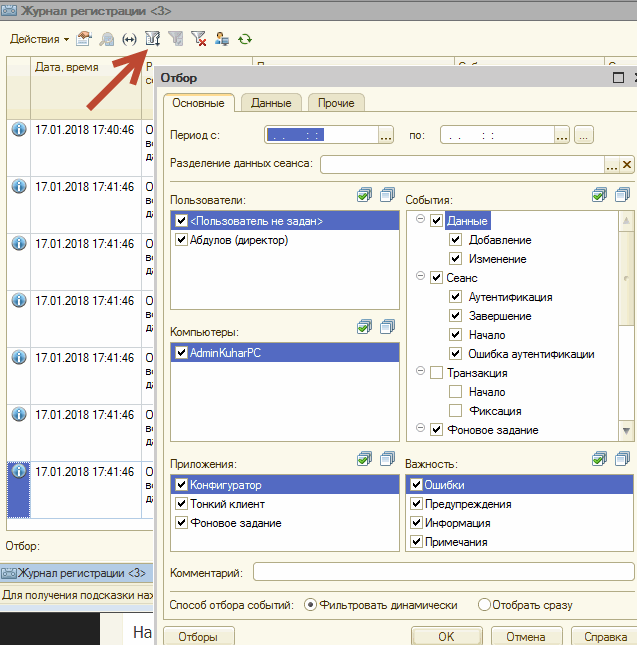Clear the Разделение данных сеанса field with X

(627, 165)
